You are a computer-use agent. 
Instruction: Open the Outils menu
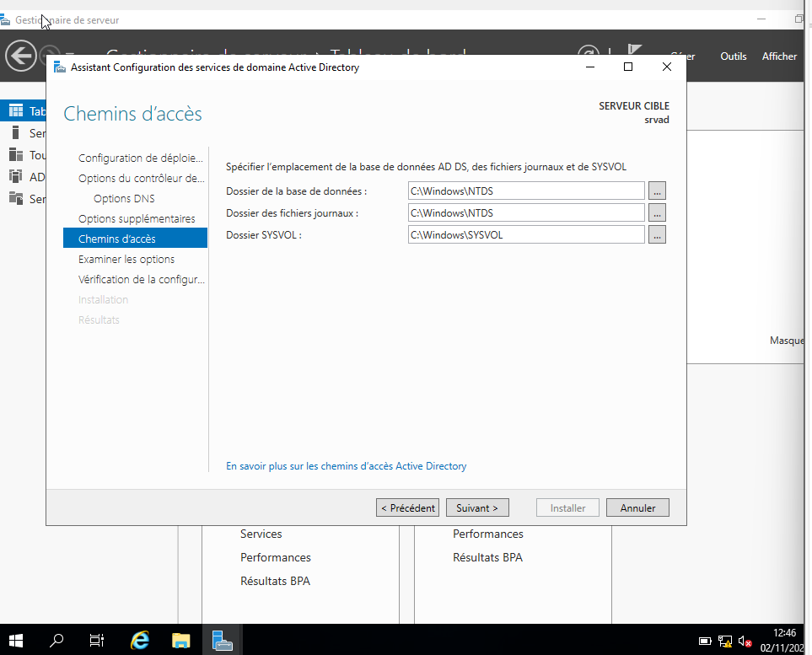pyautogui.click(x=733, y=56)
